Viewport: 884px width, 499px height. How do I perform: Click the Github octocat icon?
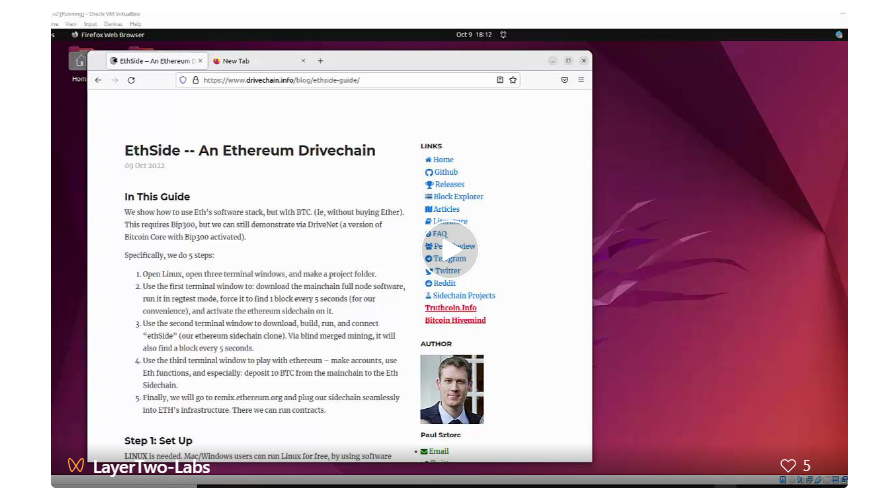tap(428, 173)
